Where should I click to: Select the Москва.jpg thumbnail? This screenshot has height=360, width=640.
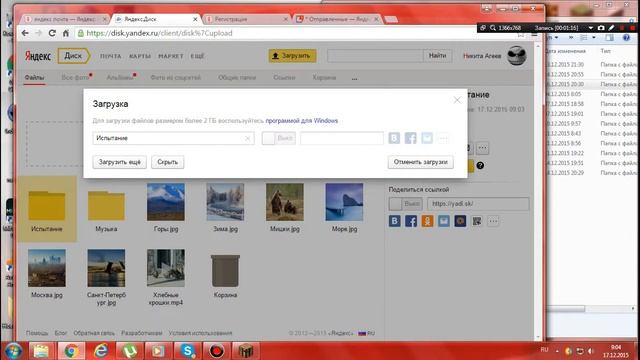(x=47, y=268)
